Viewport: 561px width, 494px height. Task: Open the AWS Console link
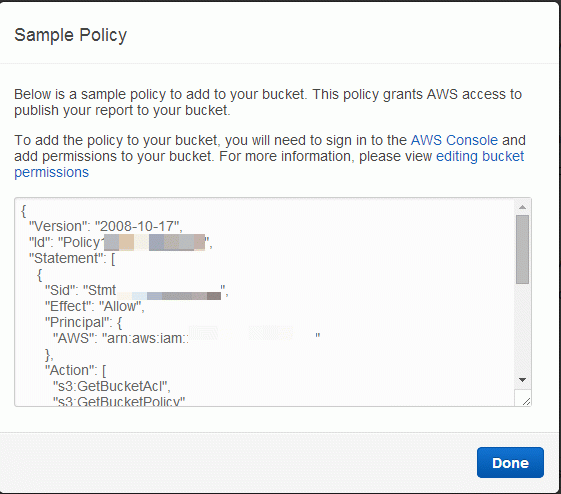pyautogui.click(x=454, y=140)
